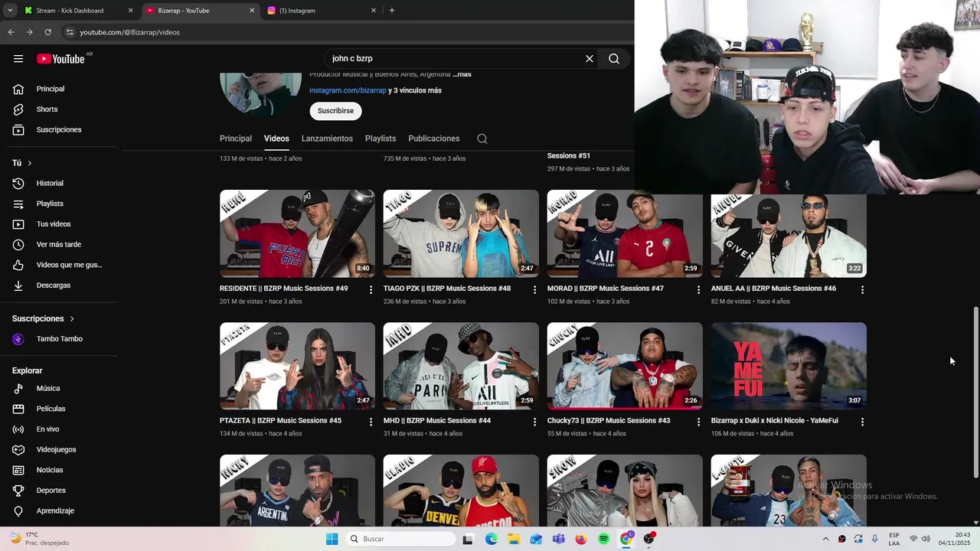The image size is (980, 551).
Task: Open the YouTube hamburger guide menu
Action: point(18,59)
